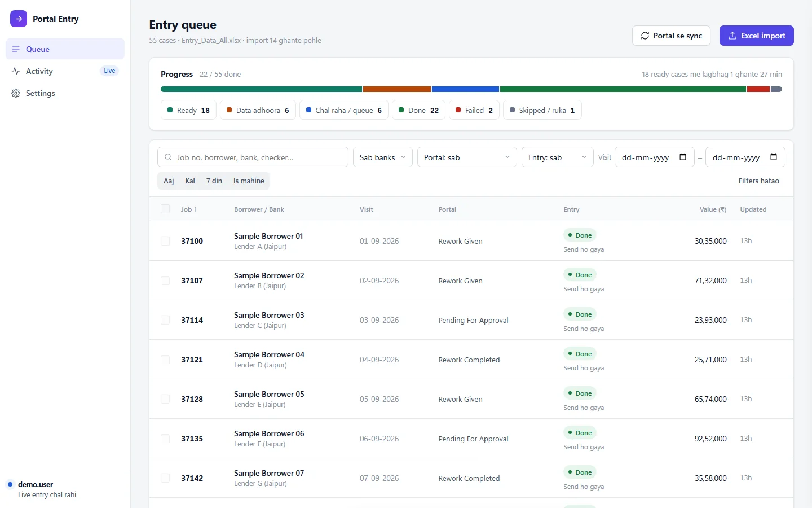Click the Excel import button

click(x=757, y=36)
